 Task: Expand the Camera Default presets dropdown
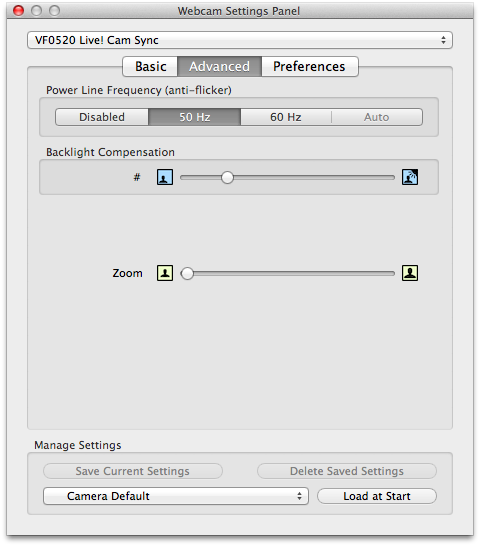[176, 496]
